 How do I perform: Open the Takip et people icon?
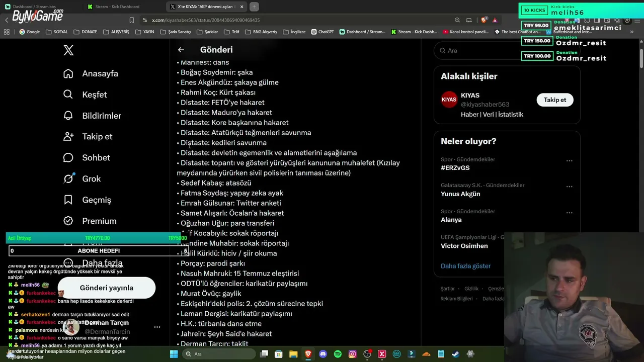pos(68,136)
